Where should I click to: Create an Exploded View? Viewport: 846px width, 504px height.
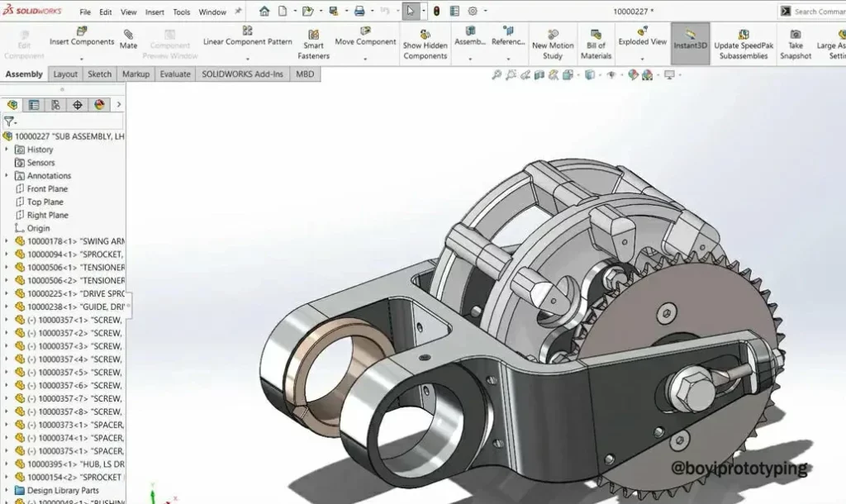click(643, 36)
